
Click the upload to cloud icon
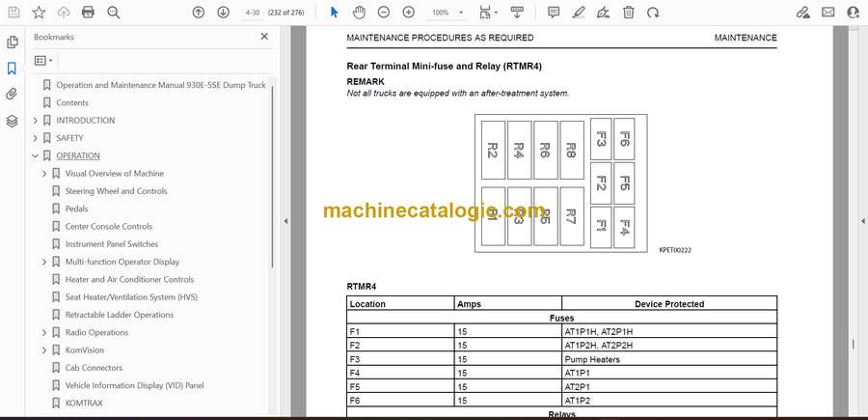pos(64,13)
